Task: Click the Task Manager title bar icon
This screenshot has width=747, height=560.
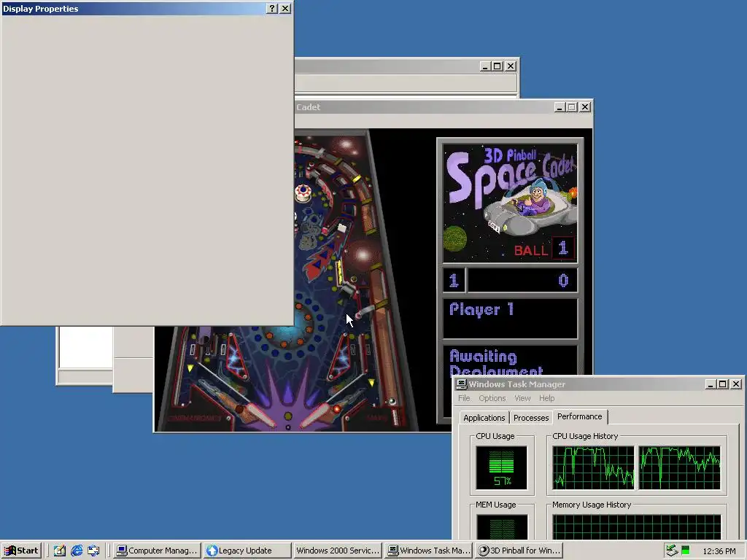Action: coord(461,384)
